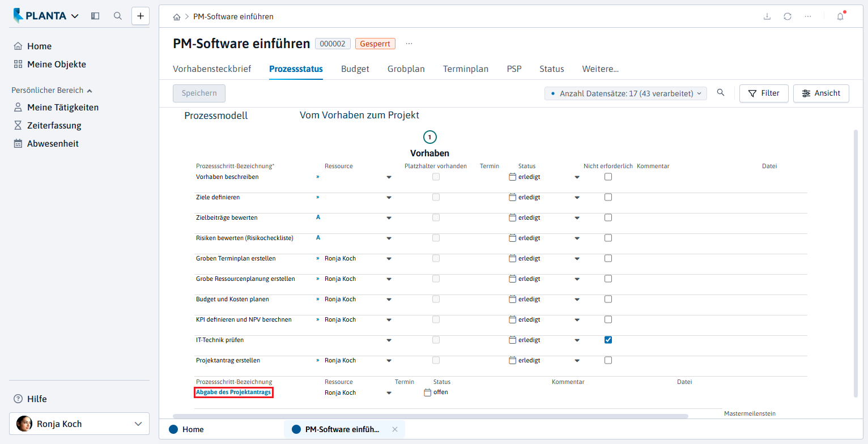Open the notifications bell

[x=840, y=16]
